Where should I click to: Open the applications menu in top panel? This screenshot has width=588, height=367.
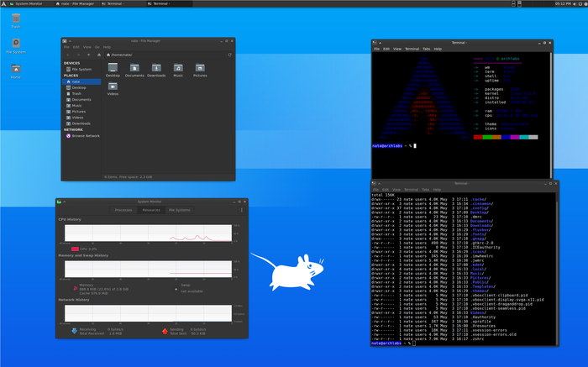[3, 3]
